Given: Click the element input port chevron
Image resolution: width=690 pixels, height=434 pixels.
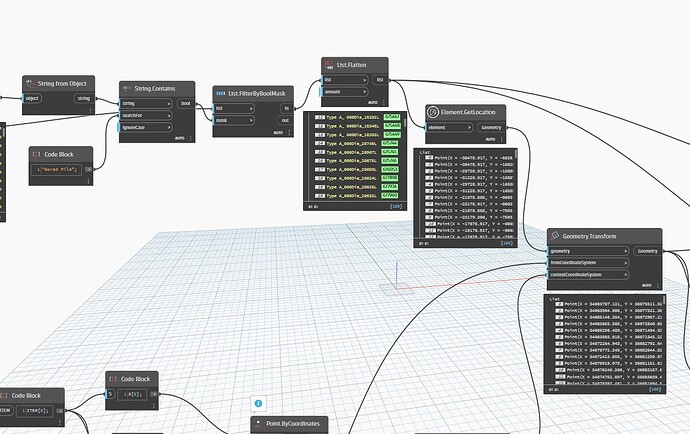Looking at the screenshot, I should 469,127.
